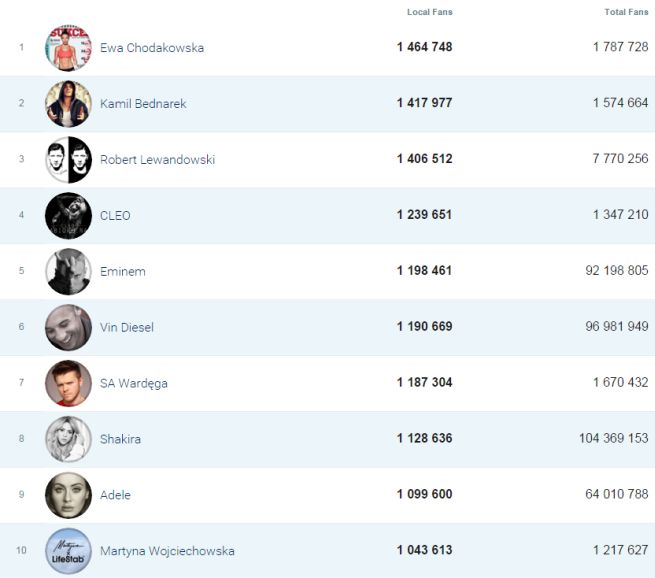Open the Ewa Chodakowska name link
Viewport: 655px width, 578px height.
(152, 48)
